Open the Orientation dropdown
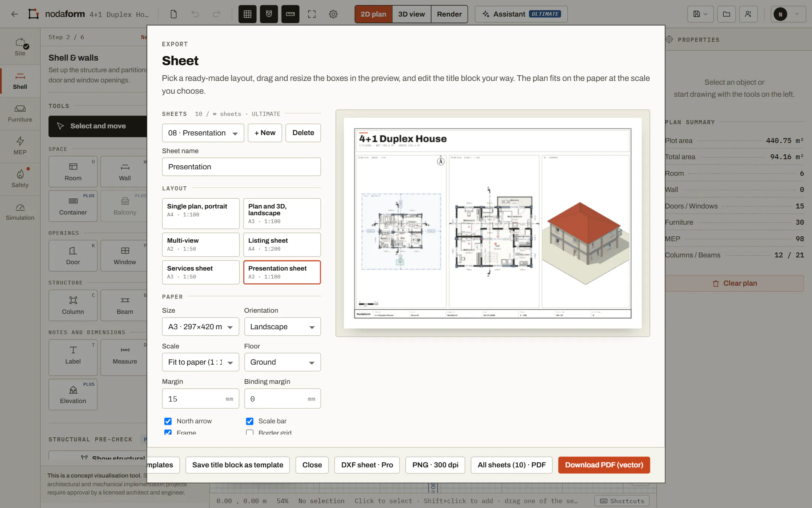 282,327
